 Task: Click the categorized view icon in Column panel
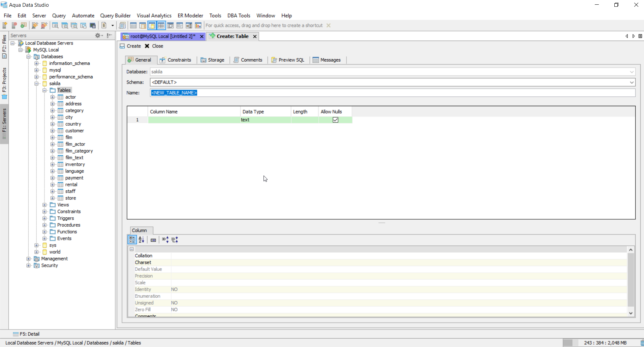pos(132,240)
